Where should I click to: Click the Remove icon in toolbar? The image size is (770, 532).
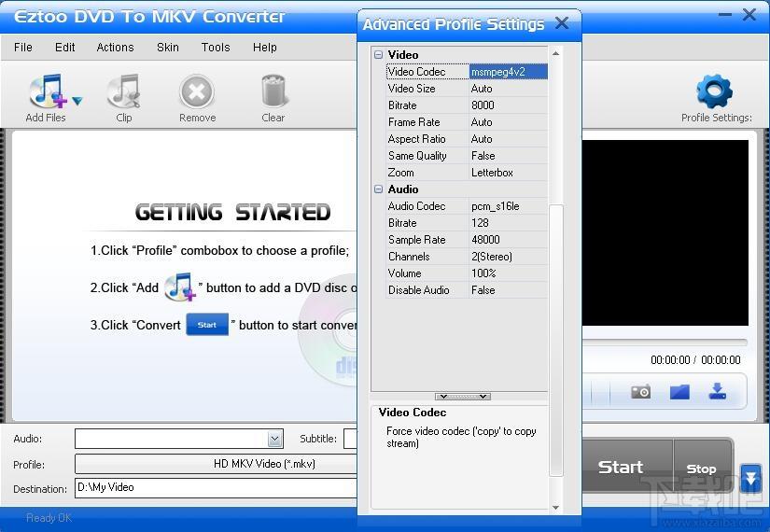[197, 92]
